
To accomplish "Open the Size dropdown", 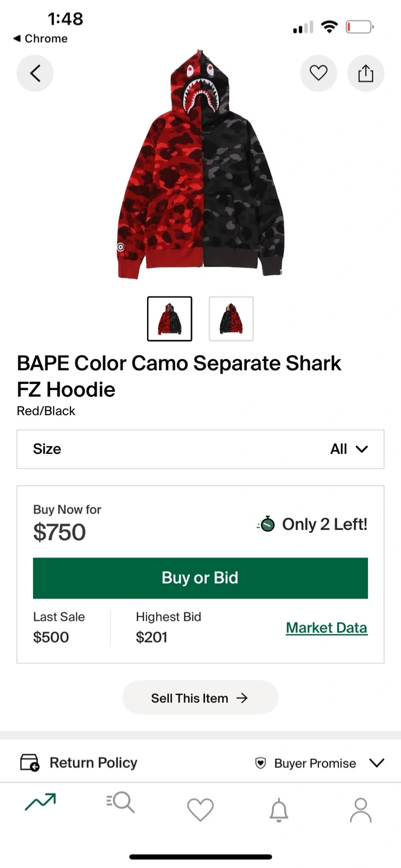I will click(200, 449).
